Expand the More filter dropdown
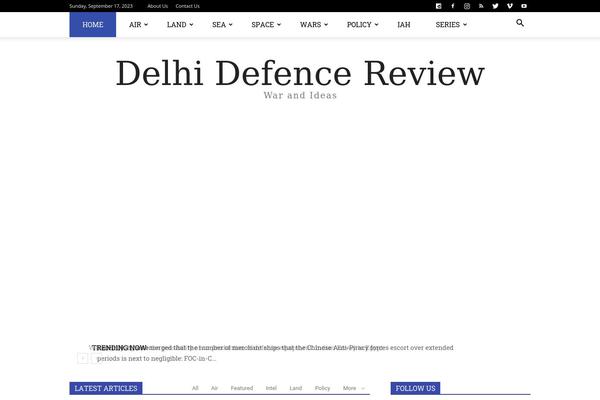The width and height of the screenshot is (600, 400). (x=353, y=388)
